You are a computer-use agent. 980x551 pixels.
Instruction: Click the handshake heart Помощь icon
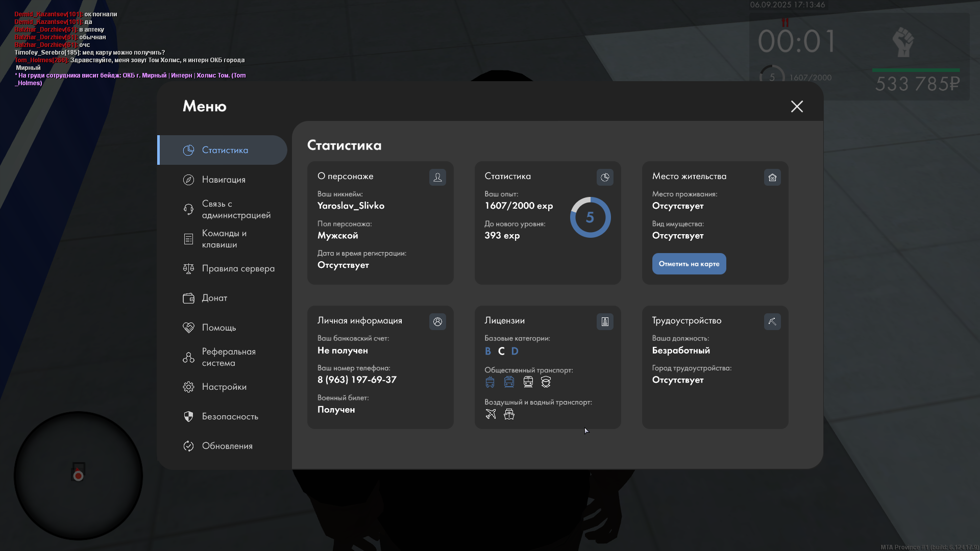click(x=188, y=328)
